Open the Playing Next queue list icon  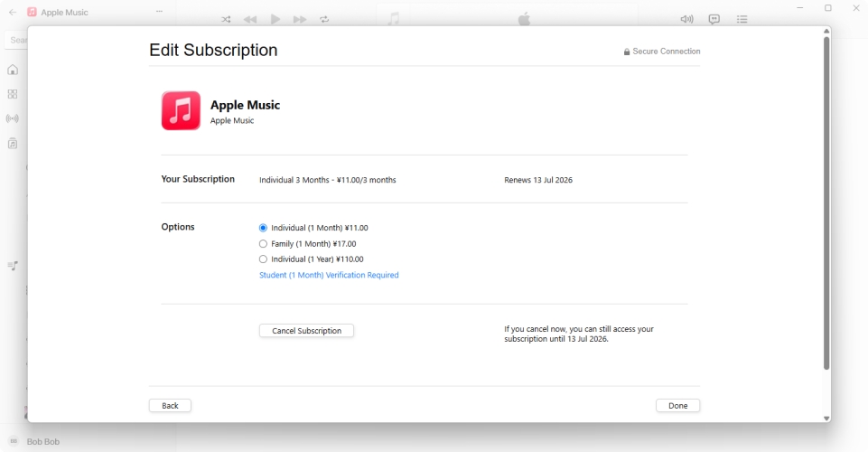(742, 19)
